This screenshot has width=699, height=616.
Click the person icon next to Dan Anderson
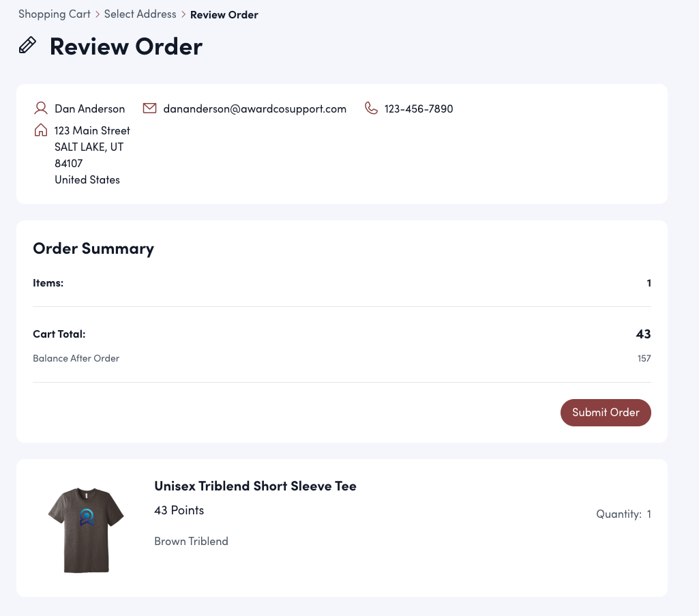(x=41, y=108)
